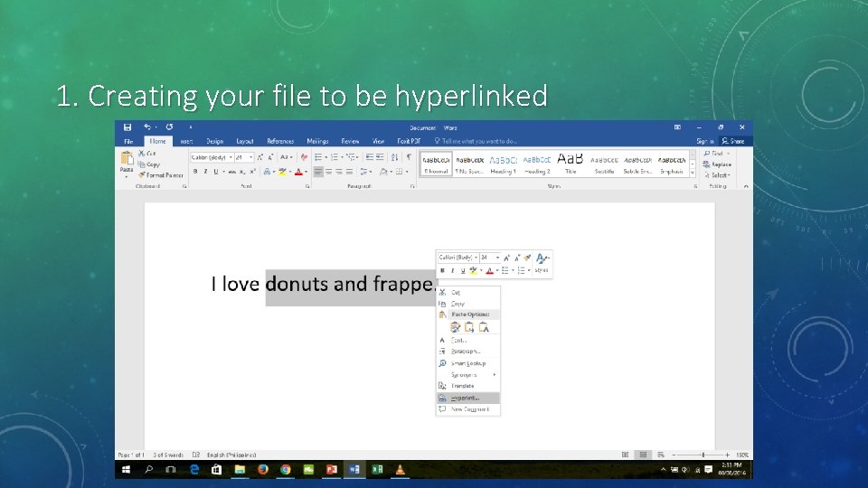
Task: Click the Paste clipboard icon in ribbon
Action: pyautogui.click(x=127, y=159)
